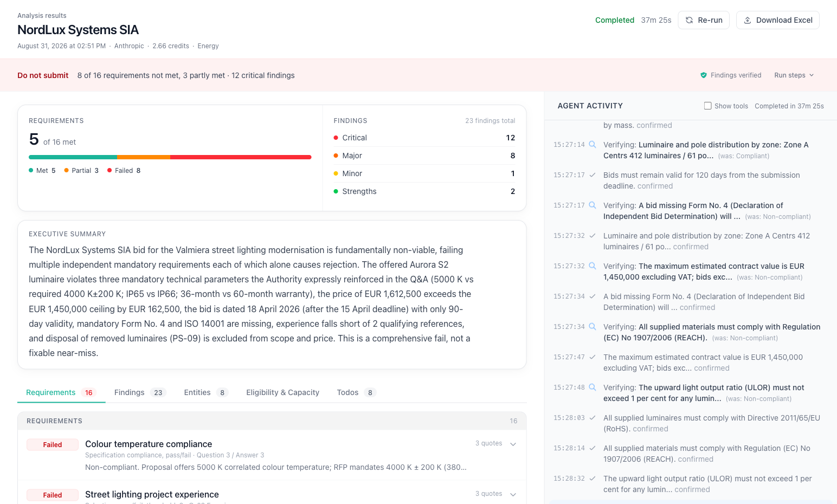Click the magnifier icon at 15:27:14
837x504 pixels.
pyautogui.click(x=593, y=145)
